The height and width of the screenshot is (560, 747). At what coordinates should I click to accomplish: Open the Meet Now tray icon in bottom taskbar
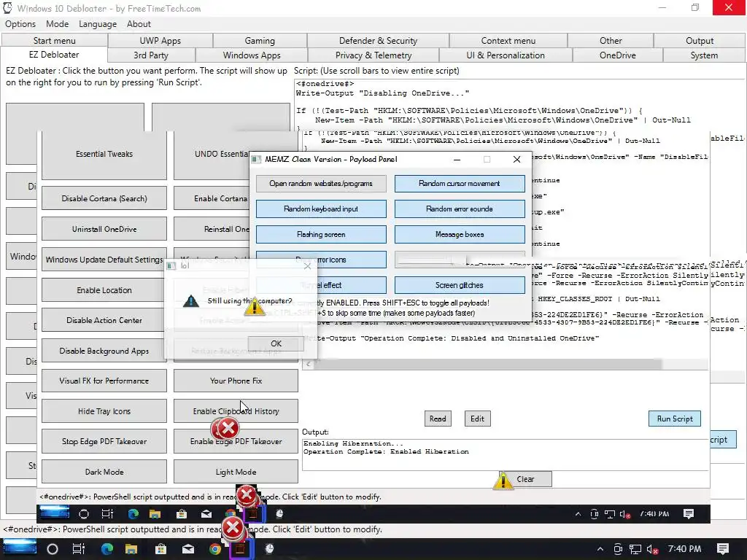coord(618,549)
